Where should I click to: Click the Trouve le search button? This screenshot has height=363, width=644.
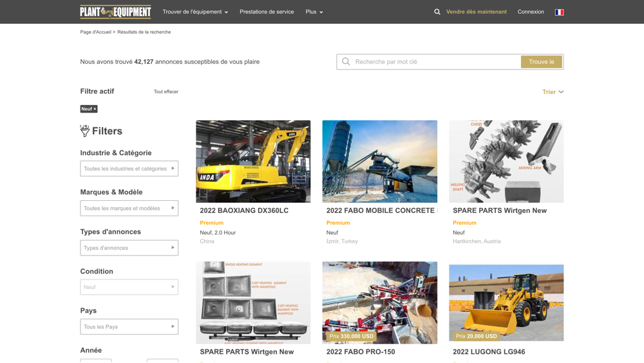click(542, 62)
